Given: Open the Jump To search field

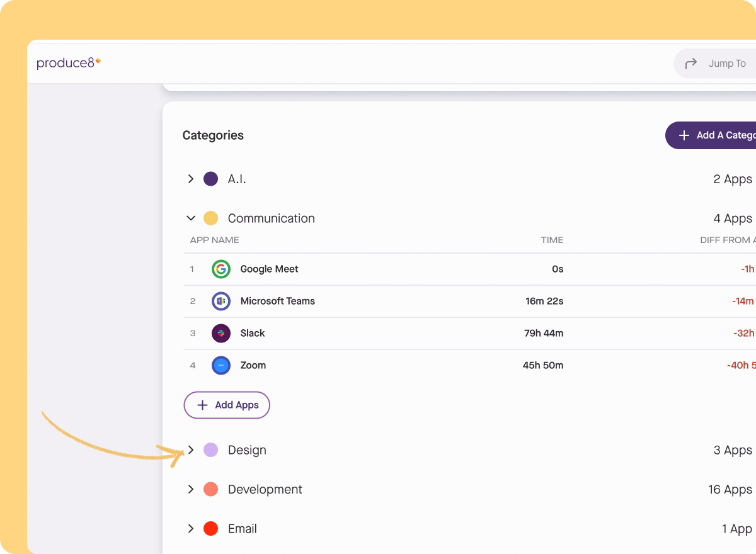Looking at the screenshot, I should [715, 64].
